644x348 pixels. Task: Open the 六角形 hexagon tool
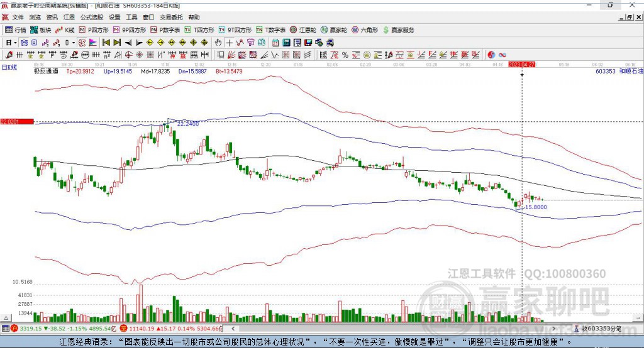(365, 30)
